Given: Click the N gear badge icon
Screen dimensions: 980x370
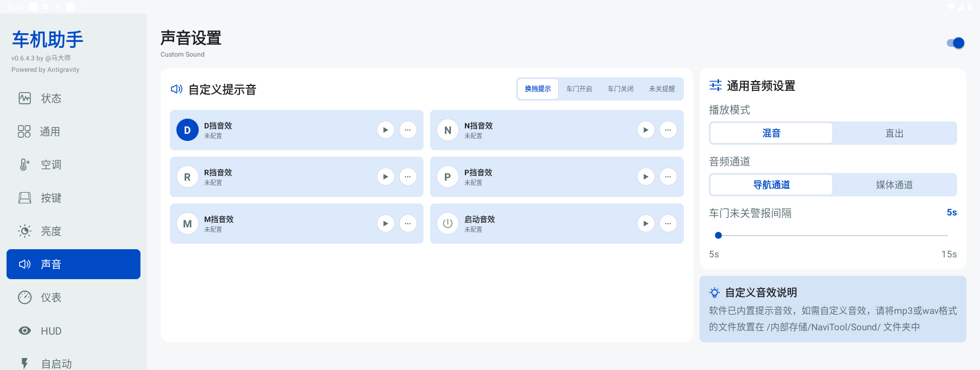Looking at the screenshot, I should point(448,130).
